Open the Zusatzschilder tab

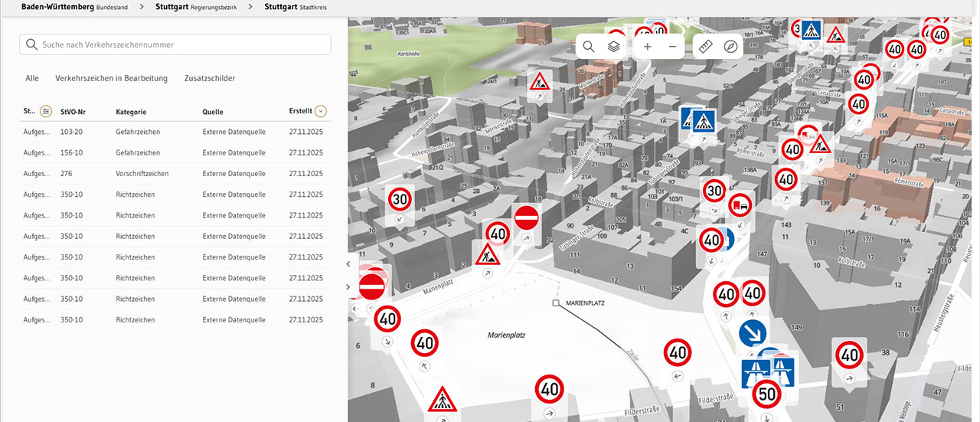[x=210, y=78]
